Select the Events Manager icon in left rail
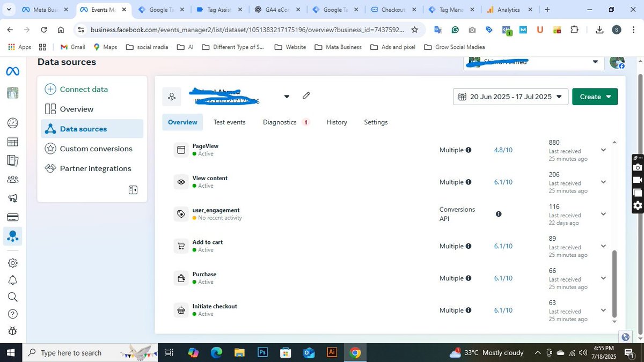 12,236
